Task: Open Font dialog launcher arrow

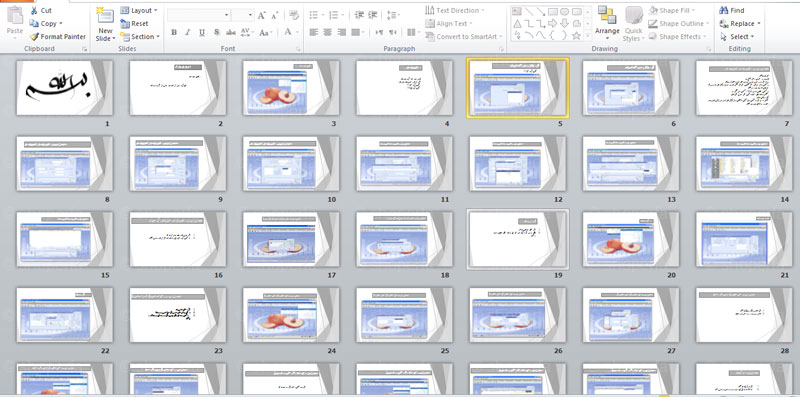Action: point(298,49)
